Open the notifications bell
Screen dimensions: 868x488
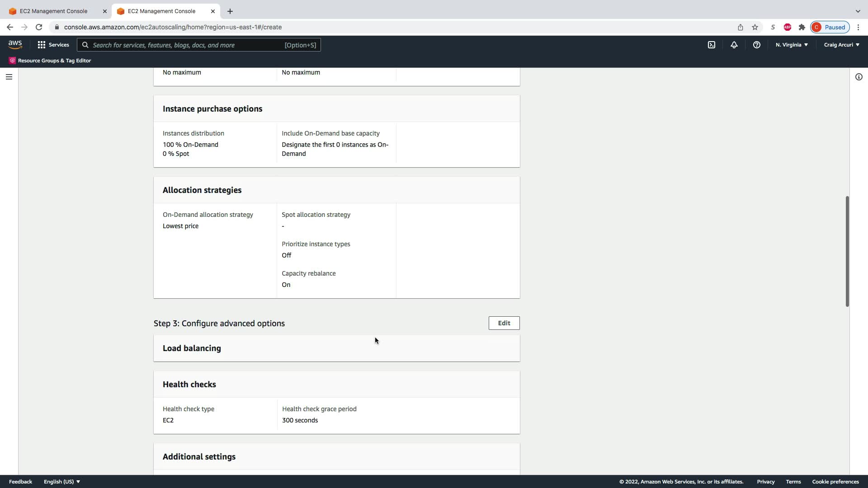(734, 45)
